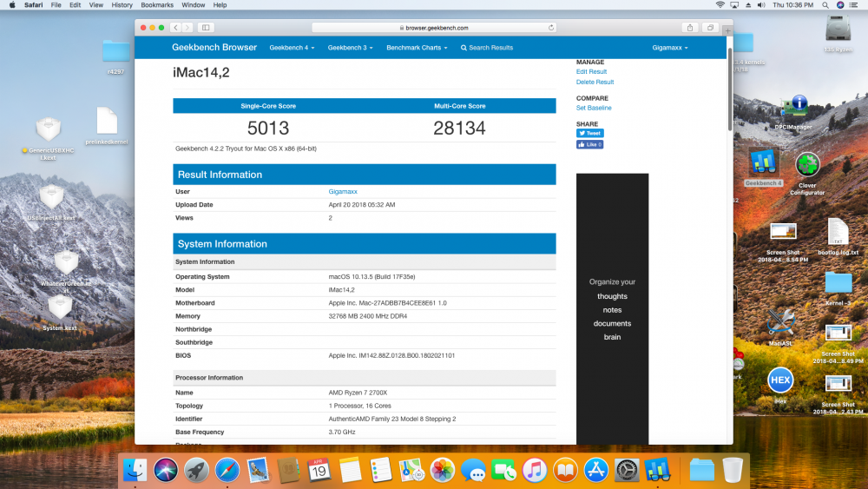Open the Apple menu
The height and width of the screenshot is (489, 868).
tap(12, 5)
